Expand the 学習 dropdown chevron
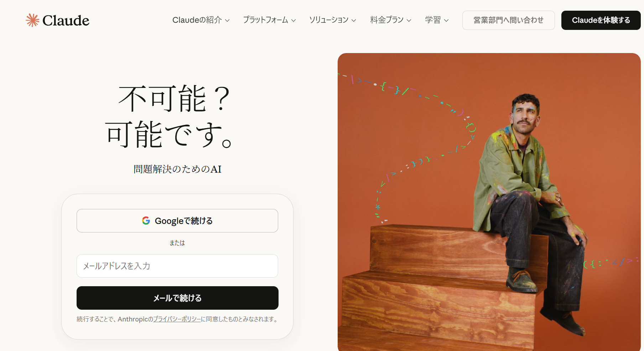644x351 pixels. 446,21
